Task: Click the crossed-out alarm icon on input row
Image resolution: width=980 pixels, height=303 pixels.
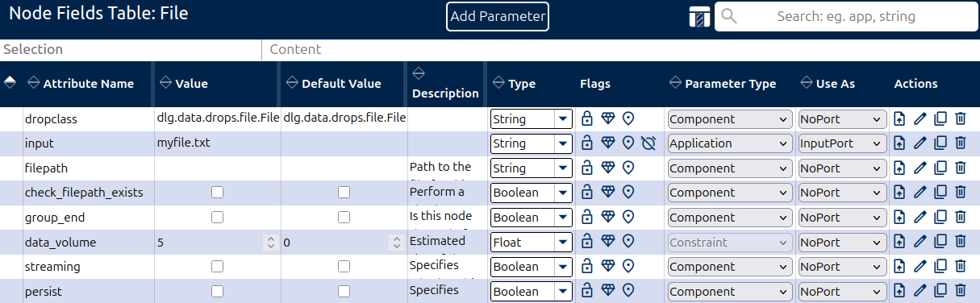Action: [648, 143]
